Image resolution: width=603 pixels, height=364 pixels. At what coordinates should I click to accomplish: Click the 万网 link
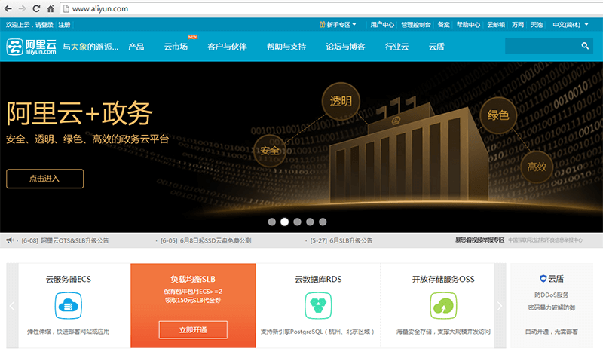point(518,25)
